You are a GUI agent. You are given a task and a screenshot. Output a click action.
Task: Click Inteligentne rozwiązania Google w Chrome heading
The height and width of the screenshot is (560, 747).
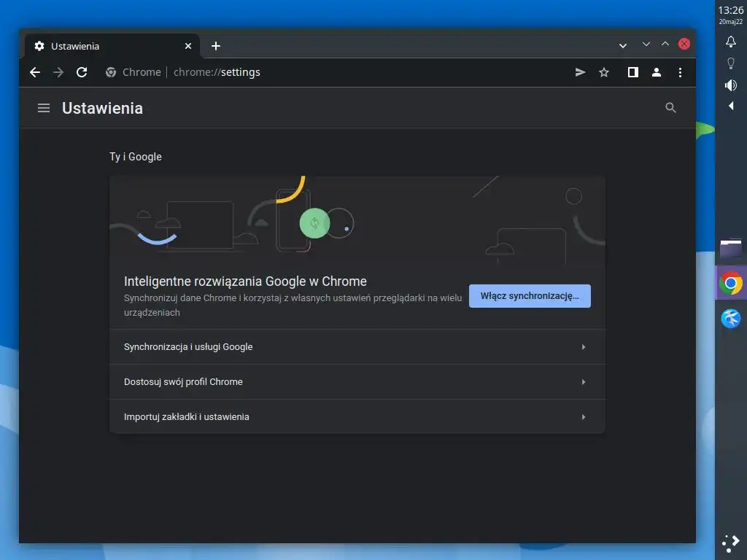point(245,281)
